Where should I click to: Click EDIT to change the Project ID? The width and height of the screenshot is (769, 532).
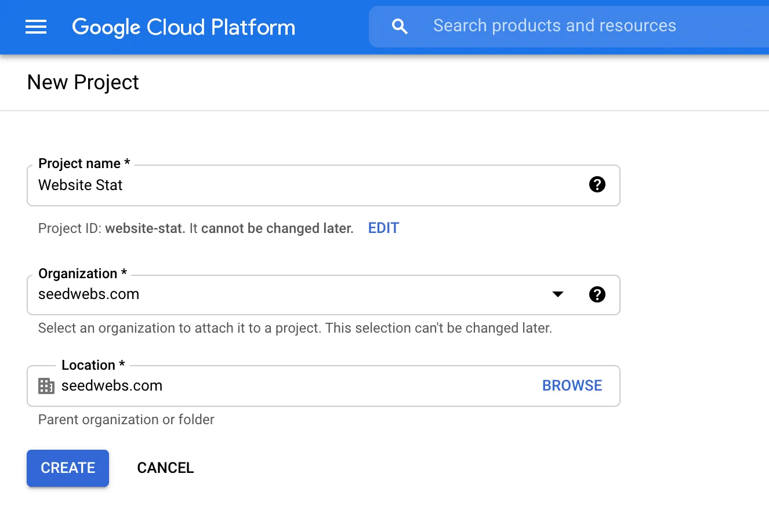point(383,228)
